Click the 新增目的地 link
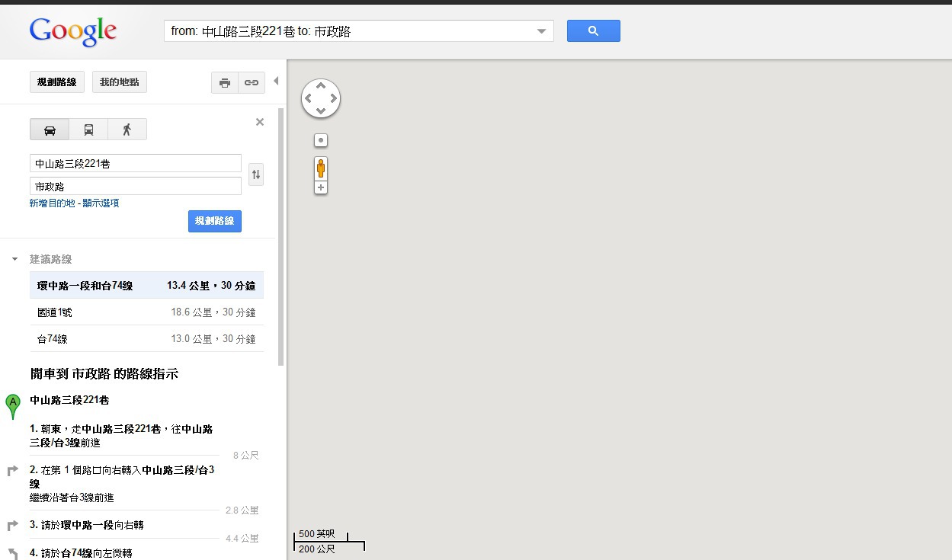Screen dimensions: 952x560 (52, 203)
